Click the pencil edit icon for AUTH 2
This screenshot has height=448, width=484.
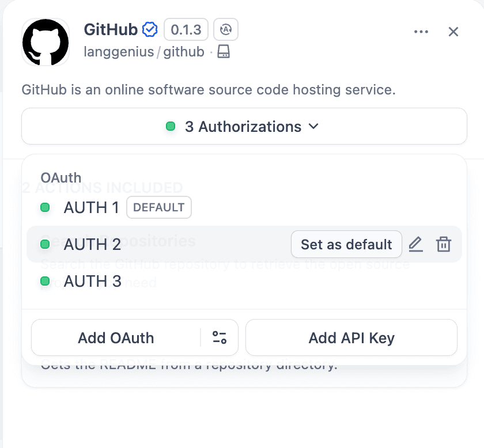[415, 244]
